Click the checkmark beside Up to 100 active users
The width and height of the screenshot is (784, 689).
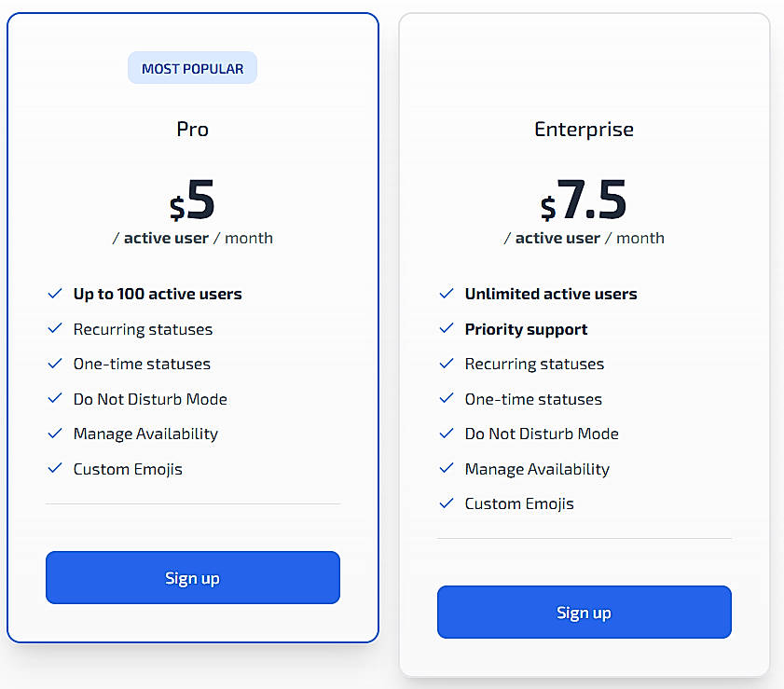pos(55,294)
